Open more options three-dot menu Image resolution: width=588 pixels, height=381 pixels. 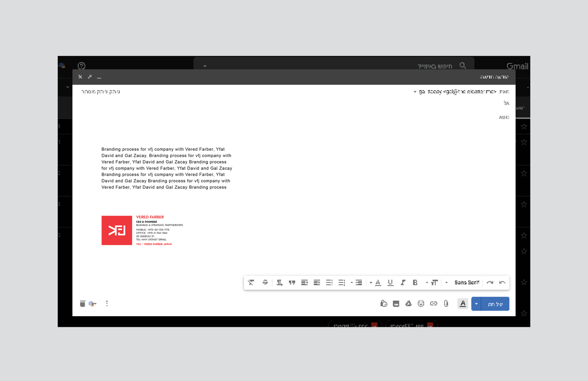click(107, 304)
